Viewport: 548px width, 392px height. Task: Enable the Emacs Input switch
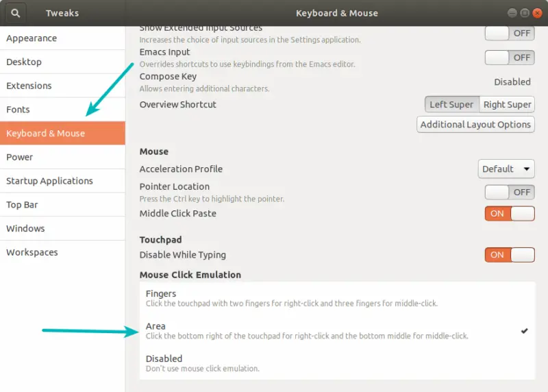(510, 58)
